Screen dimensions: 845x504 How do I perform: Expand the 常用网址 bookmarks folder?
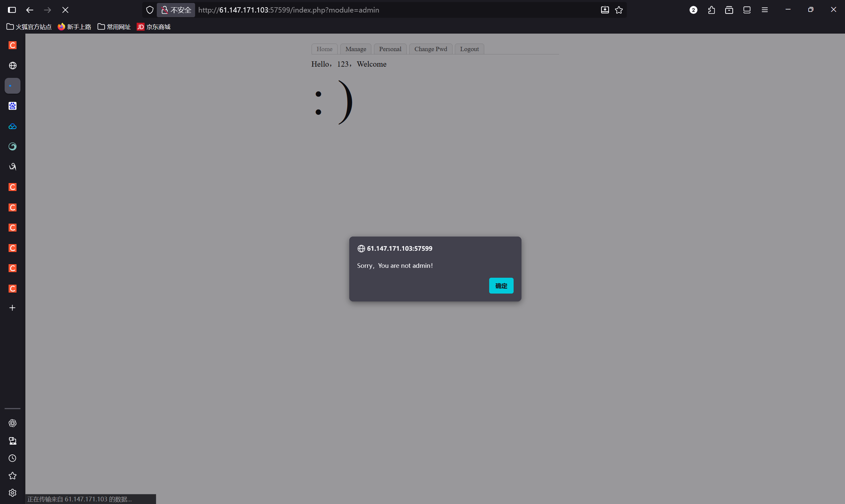pyautogui.click(x=114, y=27)
